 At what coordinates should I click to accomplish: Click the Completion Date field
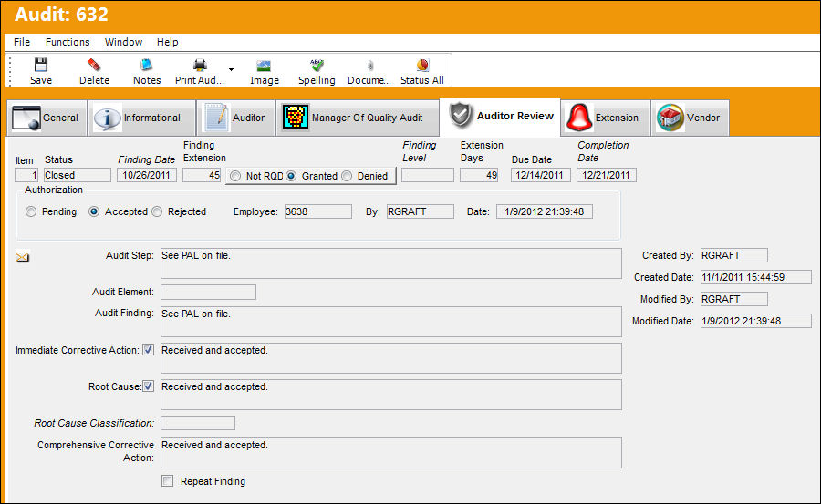click(607, 175)
